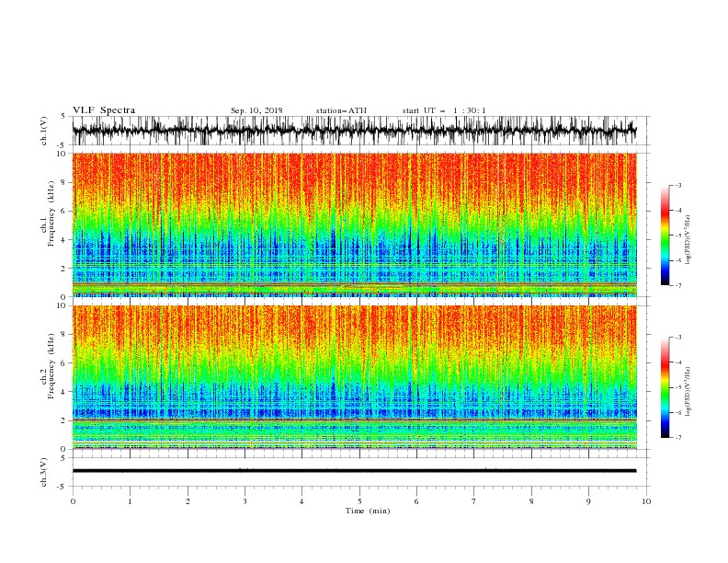Viewport: 728px width, 563px height.
Task: Click time axis tick label "5" at the plot bottom
Action: click(x=359, y=501)
